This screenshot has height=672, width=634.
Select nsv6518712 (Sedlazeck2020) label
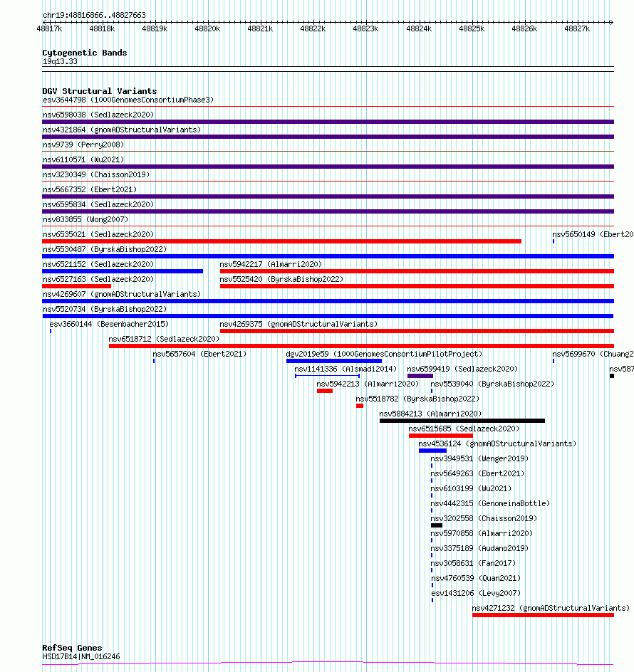pyautogui.click(x=164, y=339)
